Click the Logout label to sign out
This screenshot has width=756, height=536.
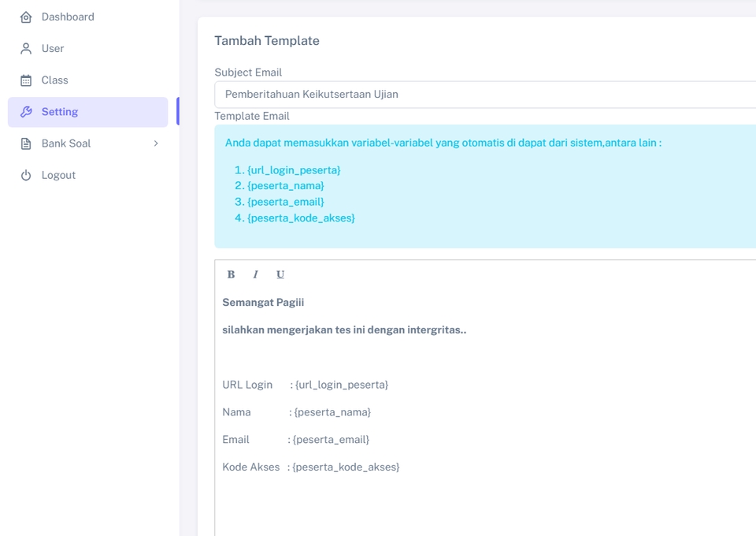coord(59,174)
